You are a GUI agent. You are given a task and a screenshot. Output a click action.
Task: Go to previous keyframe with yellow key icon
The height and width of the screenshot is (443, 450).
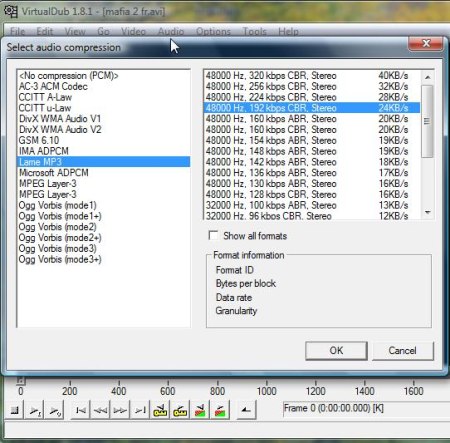coord(160,410)
